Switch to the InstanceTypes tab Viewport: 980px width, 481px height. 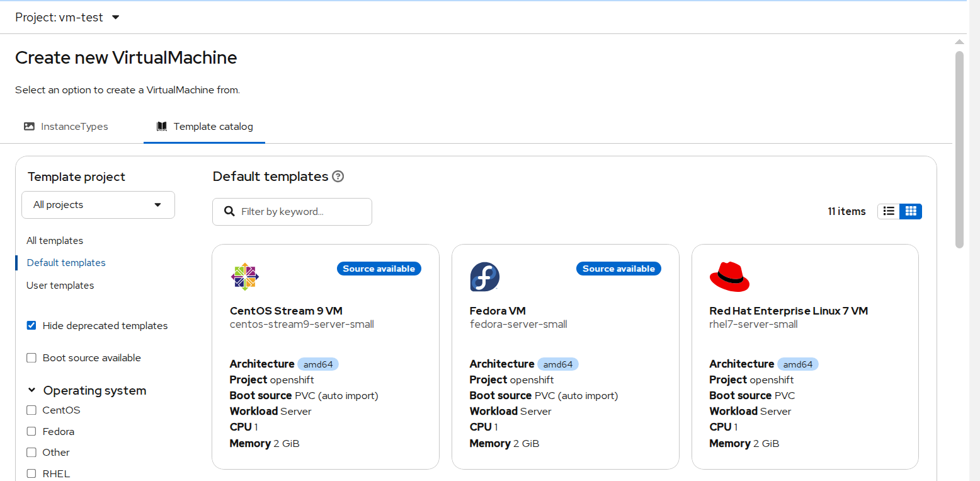point(74,126)
